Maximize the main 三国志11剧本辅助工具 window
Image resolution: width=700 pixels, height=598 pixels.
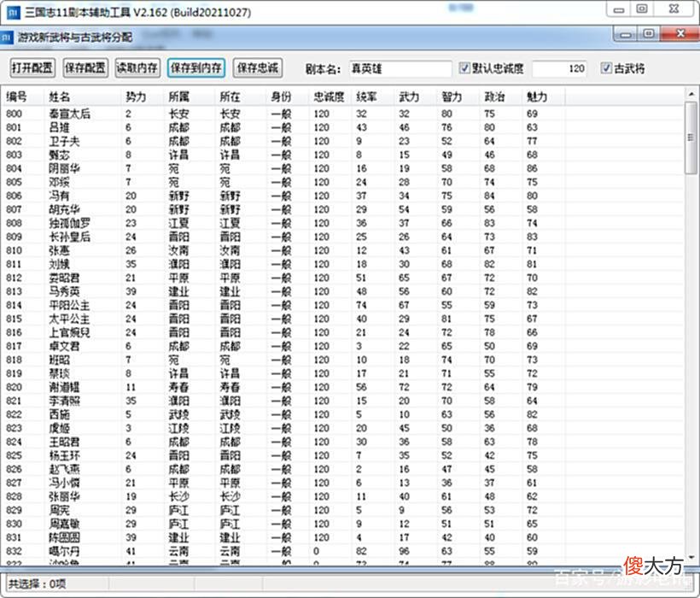[642, 9]
